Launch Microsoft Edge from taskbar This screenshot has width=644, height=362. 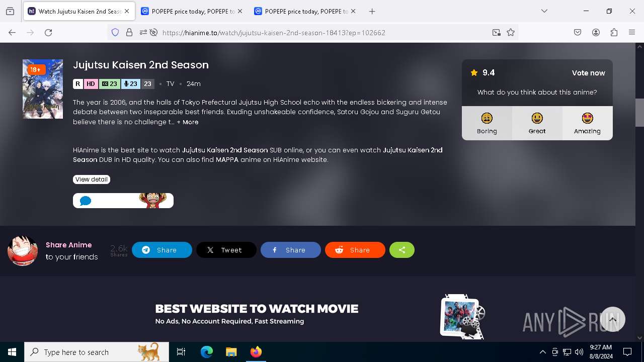pos(207,352)
